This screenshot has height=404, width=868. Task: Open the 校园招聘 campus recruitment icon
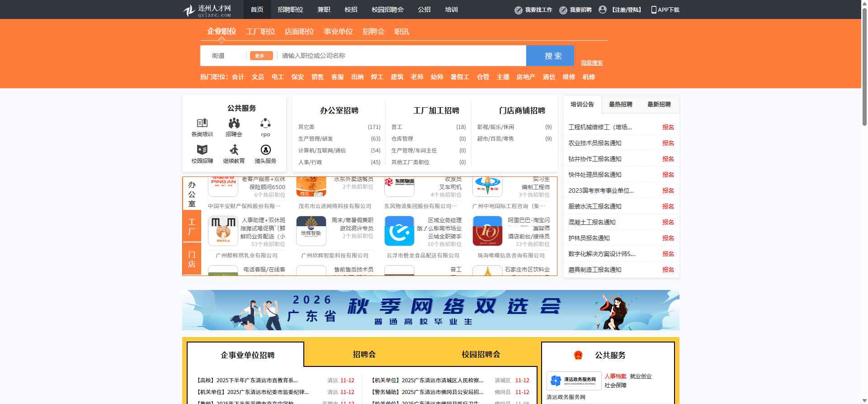point(202,150)
